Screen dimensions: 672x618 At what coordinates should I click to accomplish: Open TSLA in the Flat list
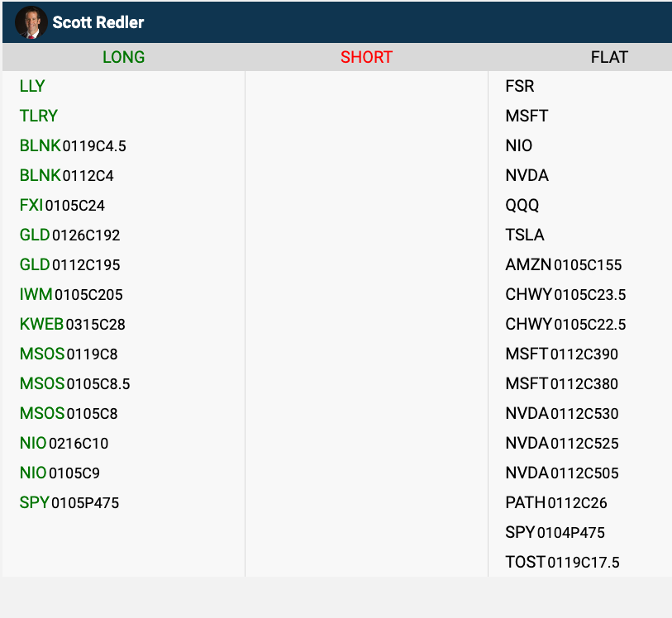(525, 235)
